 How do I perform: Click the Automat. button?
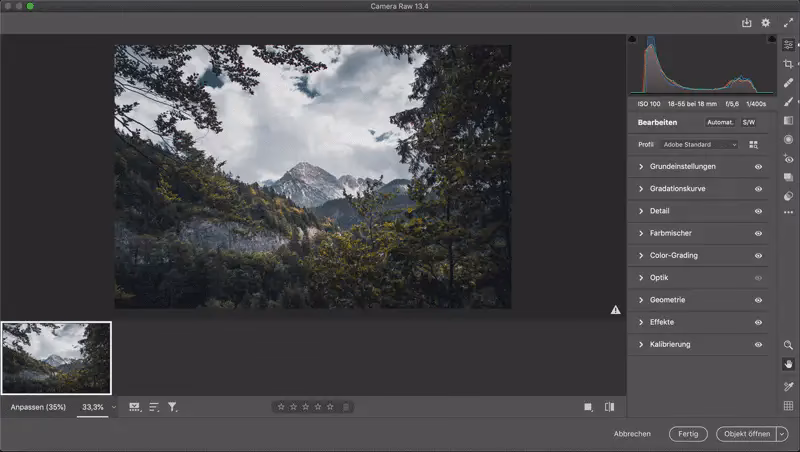click(x=719, y=122)
